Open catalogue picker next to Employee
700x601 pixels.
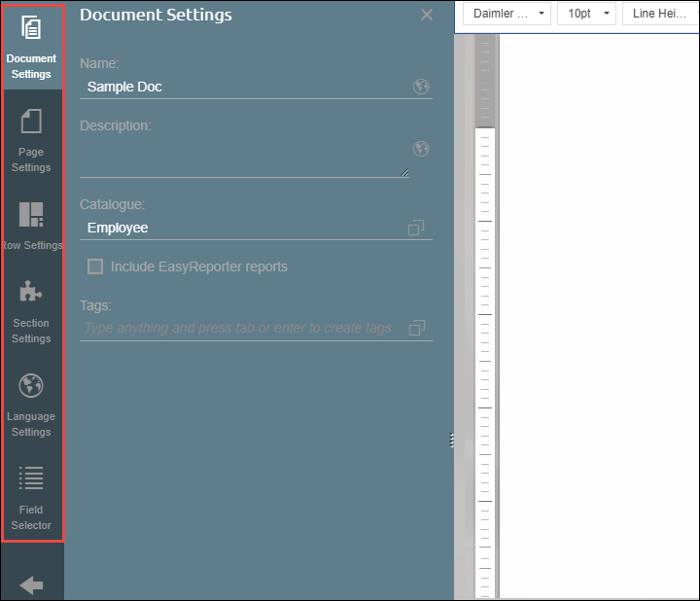(416, 228)
